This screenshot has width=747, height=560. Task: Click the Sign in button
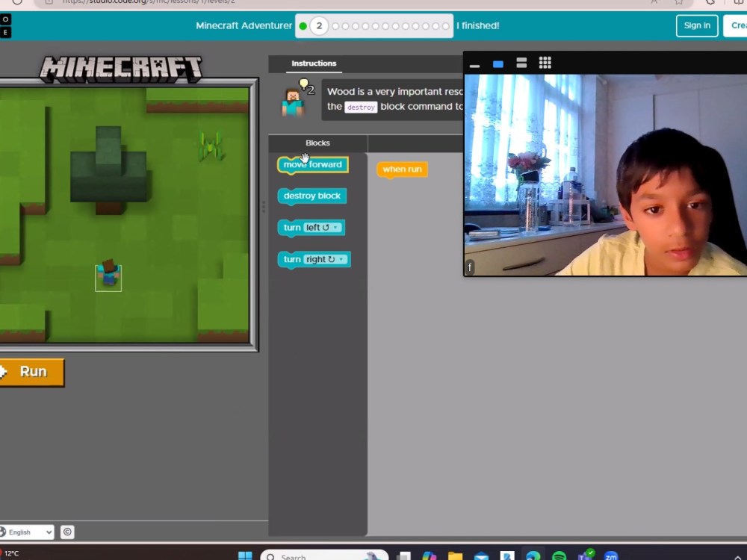tap(696, 25)
